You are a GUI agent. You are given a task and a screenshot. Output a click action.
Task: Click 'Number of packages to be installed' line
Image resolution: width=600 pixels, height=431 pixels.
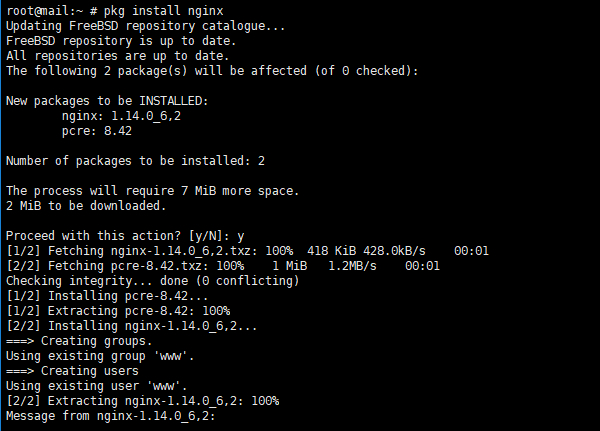135,160
